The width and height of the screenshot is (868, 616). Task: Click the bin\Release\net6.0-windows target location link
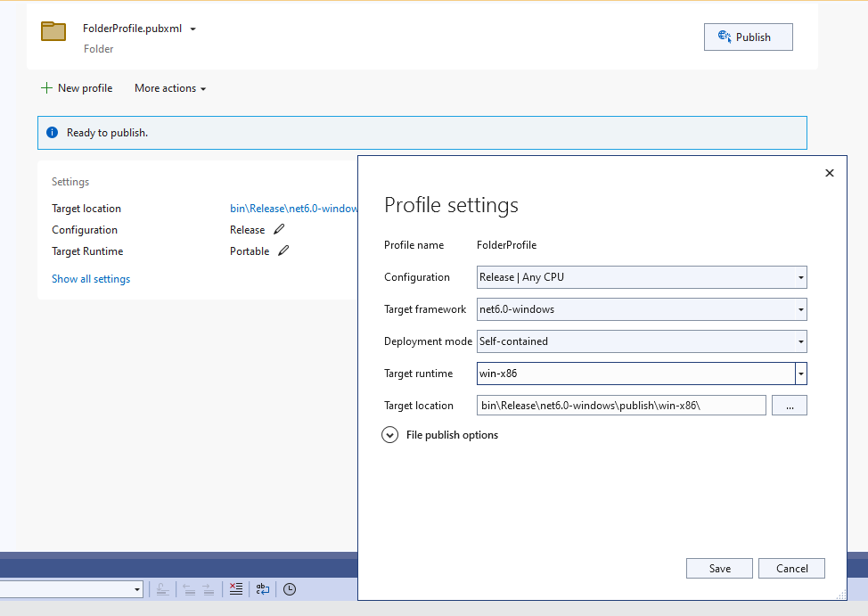pos(294,208)
